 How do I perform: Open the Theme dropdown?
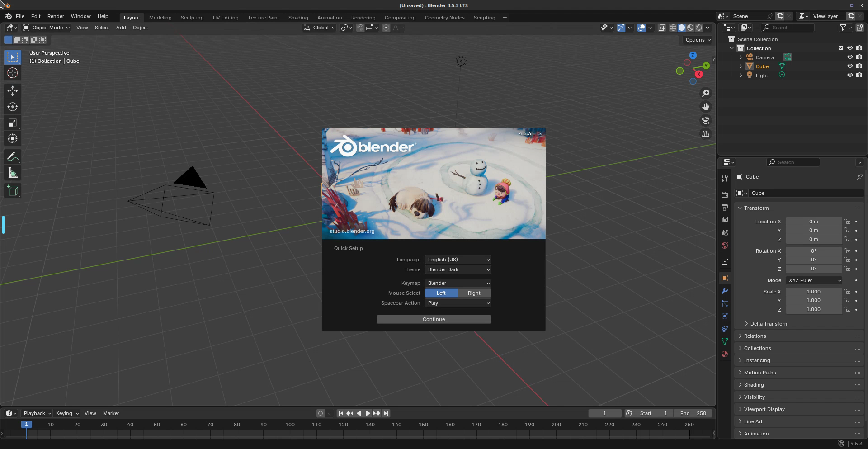[x=458, y=269]
